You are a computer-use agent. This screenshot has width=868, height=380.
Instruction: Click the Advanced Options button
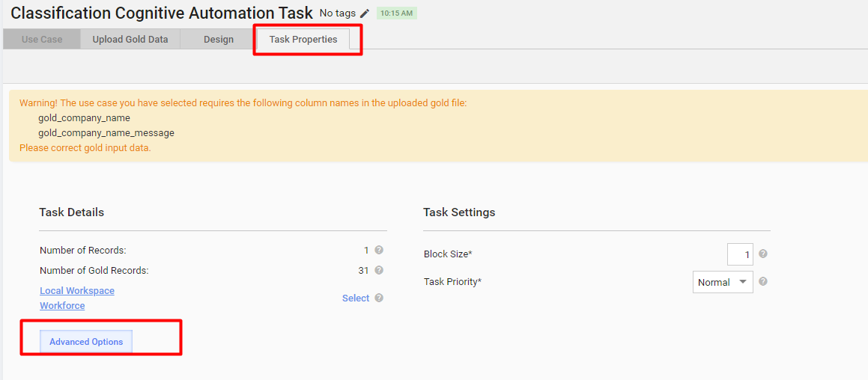[86, 342]
